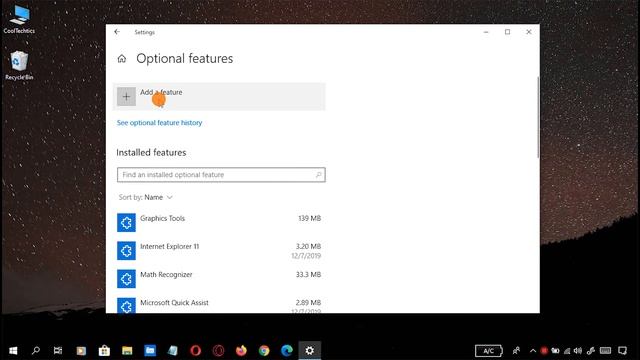Select the Graphics Tools entry text

pos(162,218)
